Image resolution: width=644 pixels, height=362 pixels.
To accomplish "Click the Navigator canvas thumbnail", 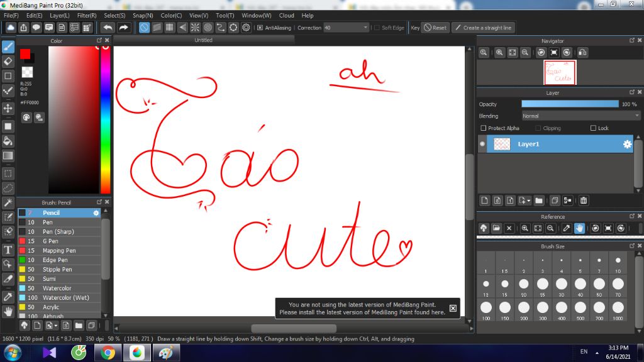I will coord(560,72).
